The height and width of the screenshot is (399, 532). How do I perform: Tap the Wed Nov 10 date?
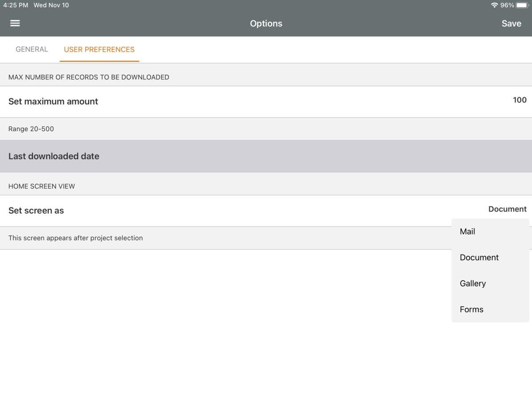51,5
